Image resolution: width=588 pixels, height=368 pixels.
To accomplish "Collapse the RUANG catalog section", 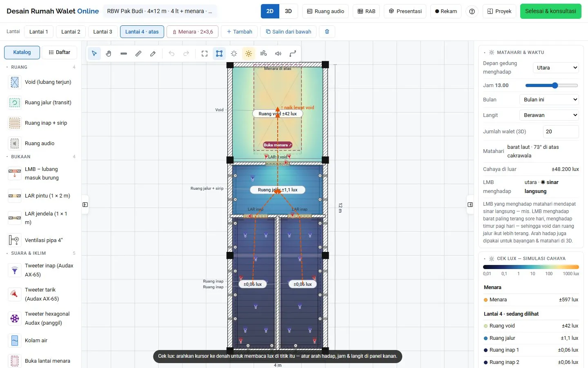I will pos(41,67).
